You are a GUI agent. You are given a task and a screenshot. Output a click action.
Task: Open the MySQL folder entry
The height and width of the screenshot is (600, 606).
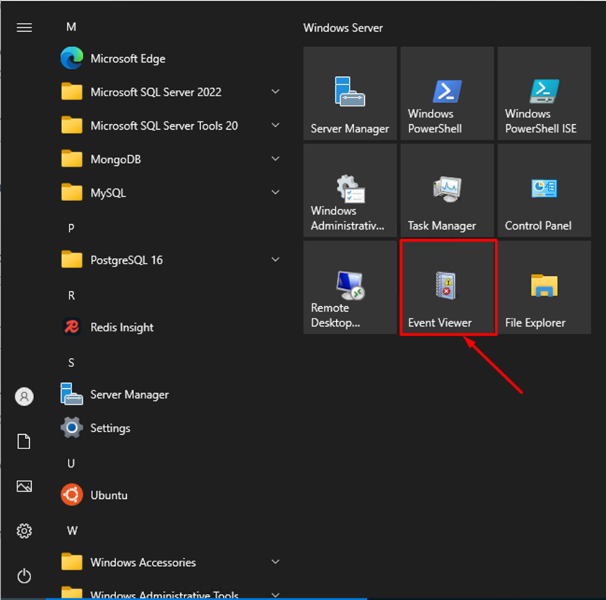point(170,193)
